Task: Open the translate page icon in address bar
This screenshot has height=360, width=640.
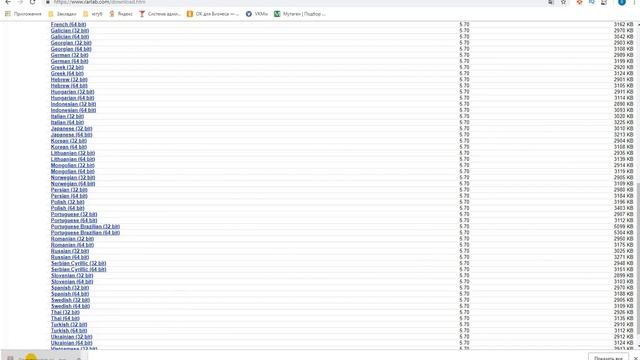Action: click(551, 2)
